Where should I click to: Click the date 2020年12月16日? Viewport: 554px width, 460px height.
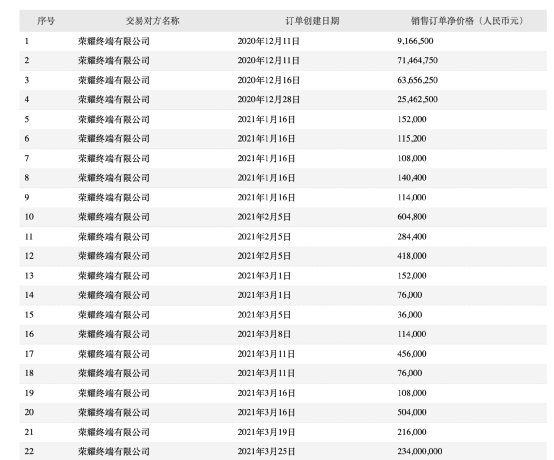tap(269, 80)
